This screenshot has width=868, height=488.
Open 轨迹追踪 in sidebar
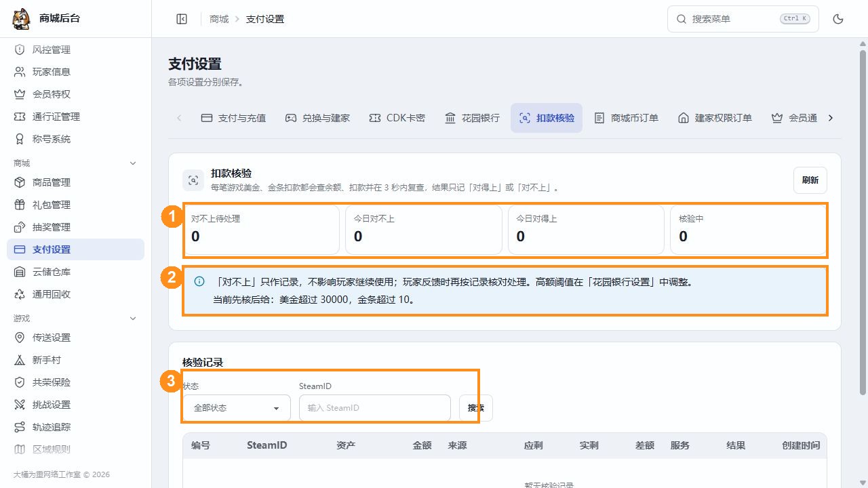[75, 427]
